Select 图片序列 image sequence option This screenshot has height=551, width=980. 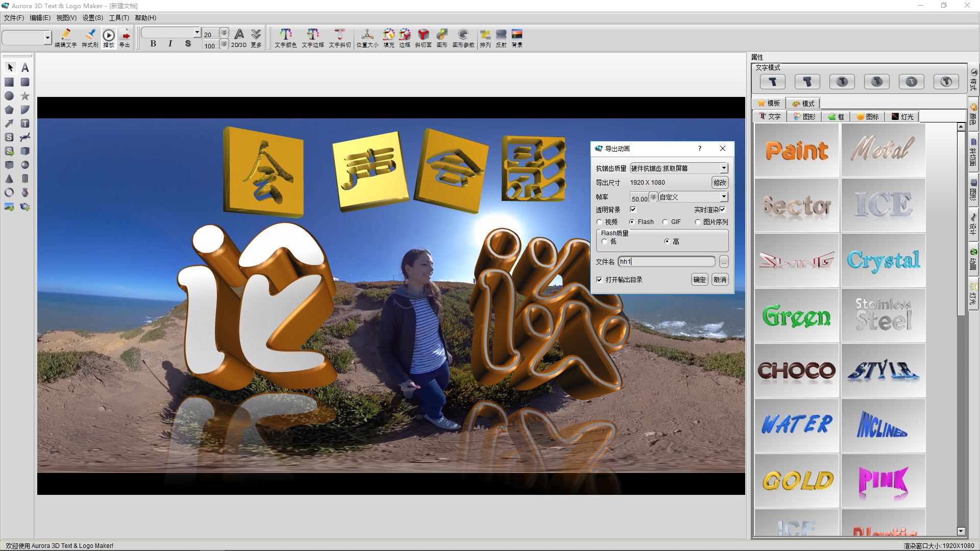(698, 222)
